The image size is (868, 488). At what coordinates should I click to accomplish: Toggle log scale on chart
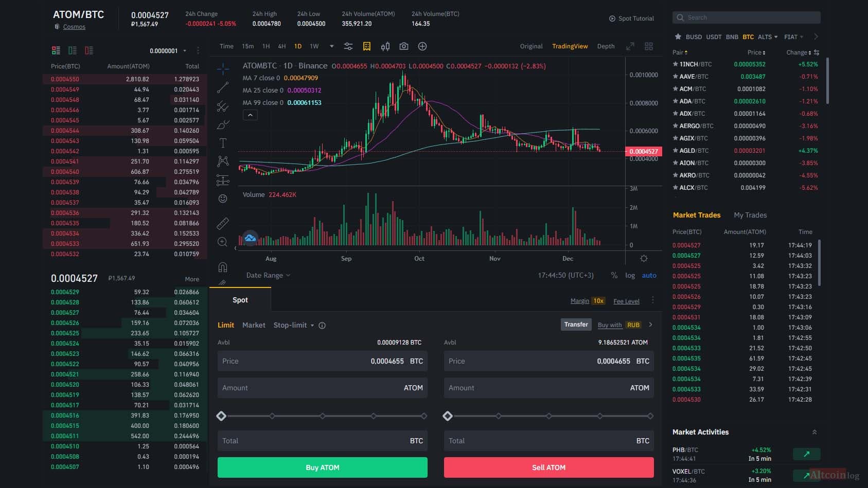coord(630,276)
